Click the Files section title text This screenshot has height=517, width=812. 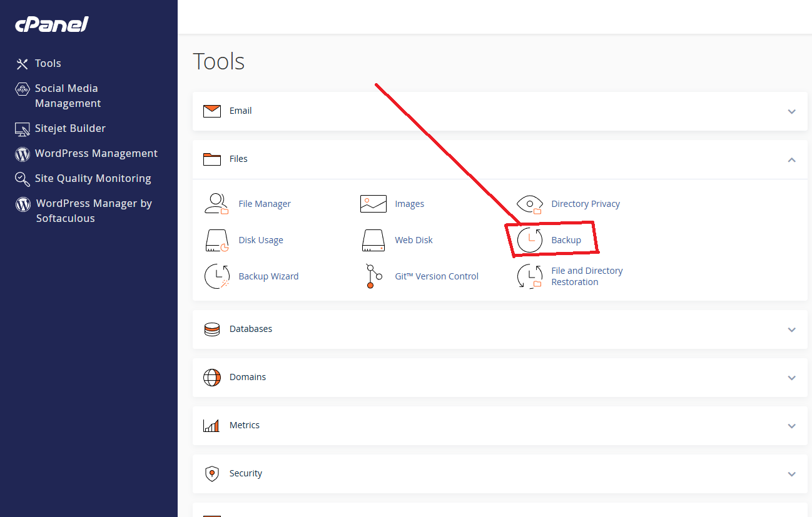(238, 159)
